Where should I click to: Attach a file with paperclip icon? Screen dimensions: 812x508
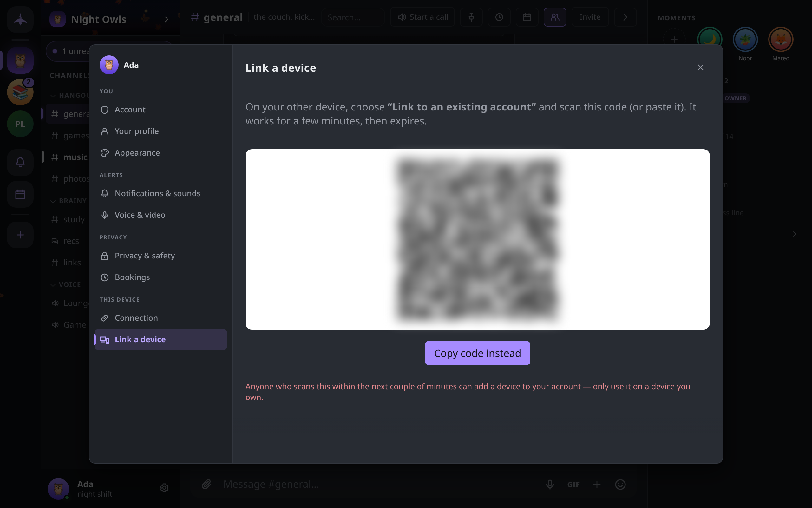point(206,484)
